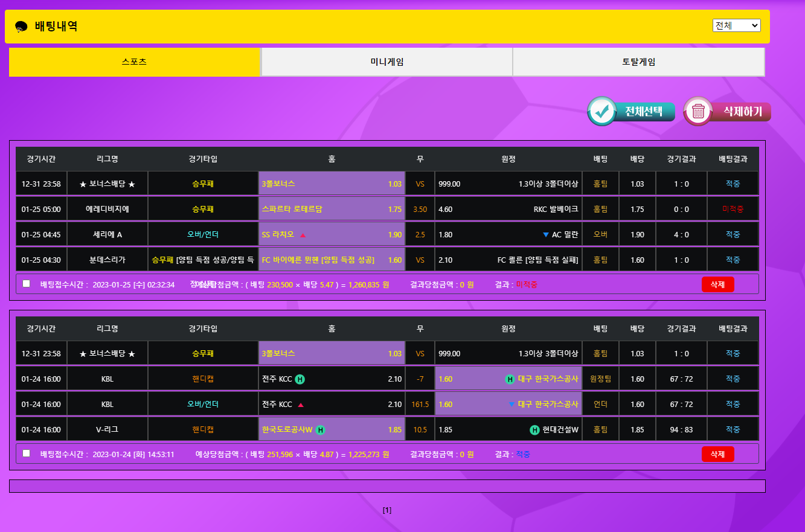Click red up arrow beside SS 라치오
The height and width of the screenshot is (532, 805).
(x=303, y=235)
